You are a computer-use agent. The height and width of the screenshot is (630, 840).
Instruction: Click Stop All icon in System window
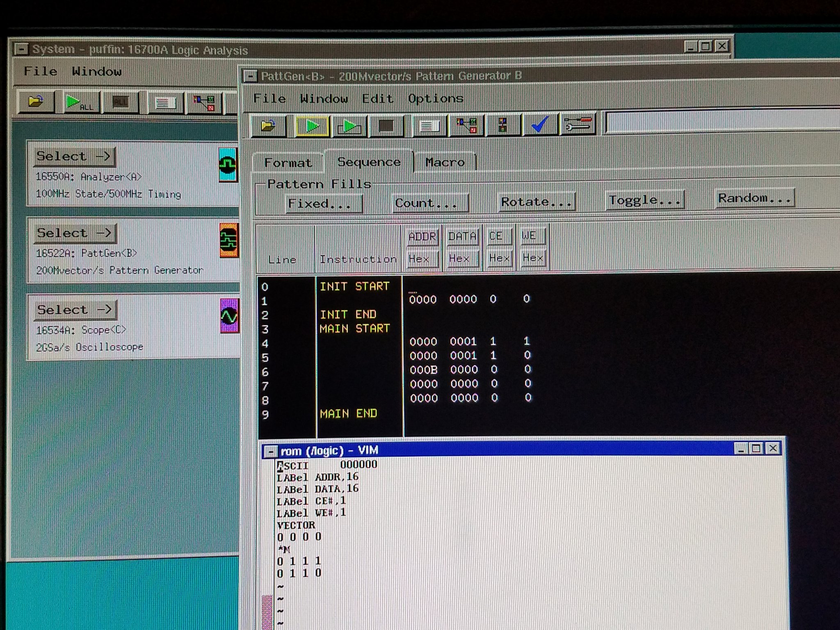click(120, 102)
